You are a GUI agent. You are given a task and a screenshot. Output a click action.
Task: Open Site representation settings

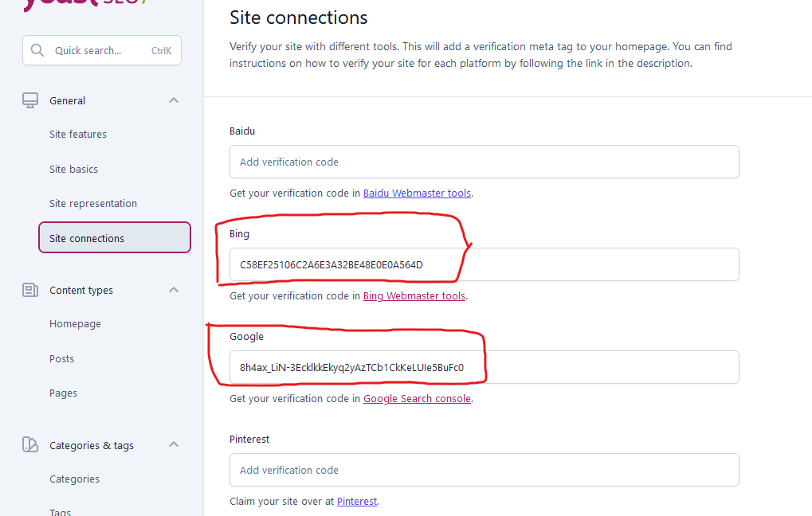point(93,203)
